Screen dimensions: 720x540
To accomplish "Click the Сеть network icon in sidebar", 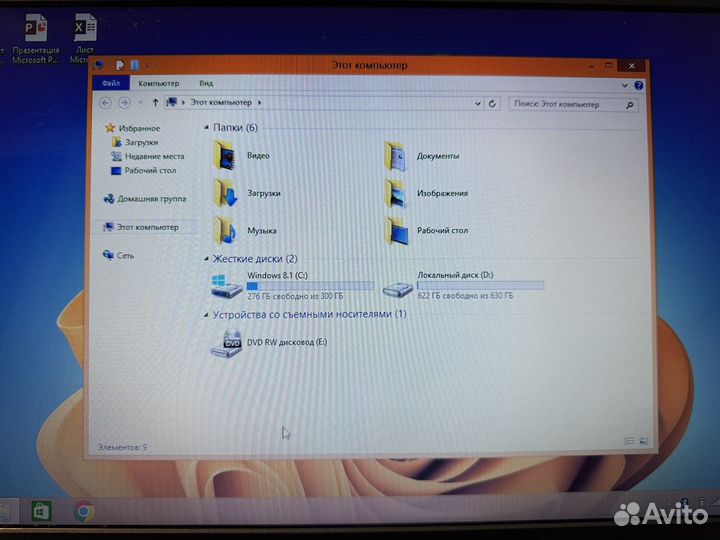I will point(108,255).
